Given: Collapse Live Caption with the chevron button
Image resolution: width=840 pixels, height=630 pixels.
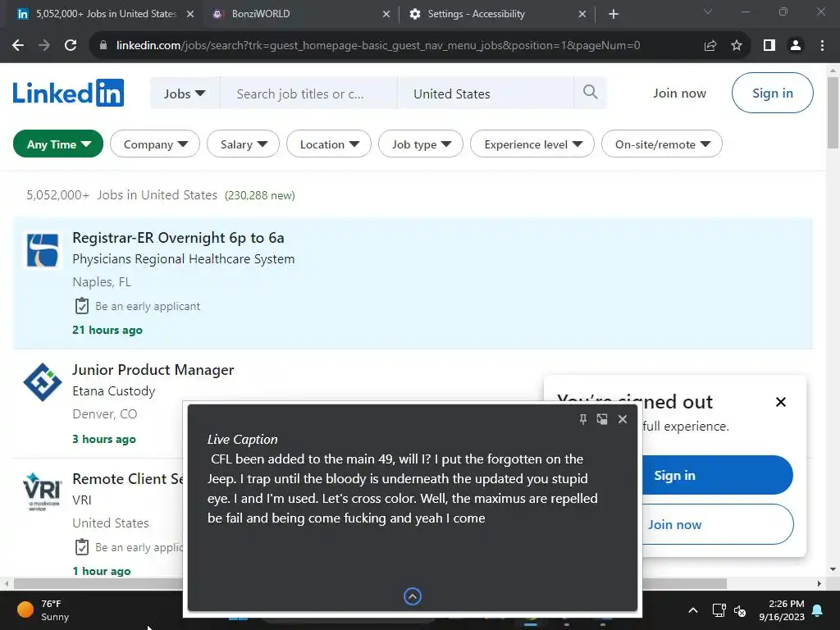Looking at the screenshot, I should point(413,596).
